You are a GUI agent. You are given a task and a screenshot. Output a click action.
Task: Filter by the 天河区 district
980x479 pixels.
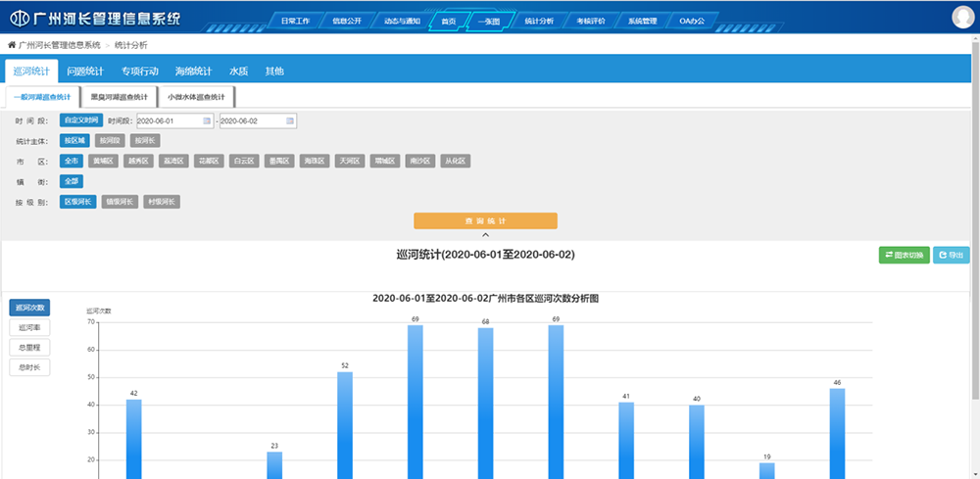[x=349, y=161]
